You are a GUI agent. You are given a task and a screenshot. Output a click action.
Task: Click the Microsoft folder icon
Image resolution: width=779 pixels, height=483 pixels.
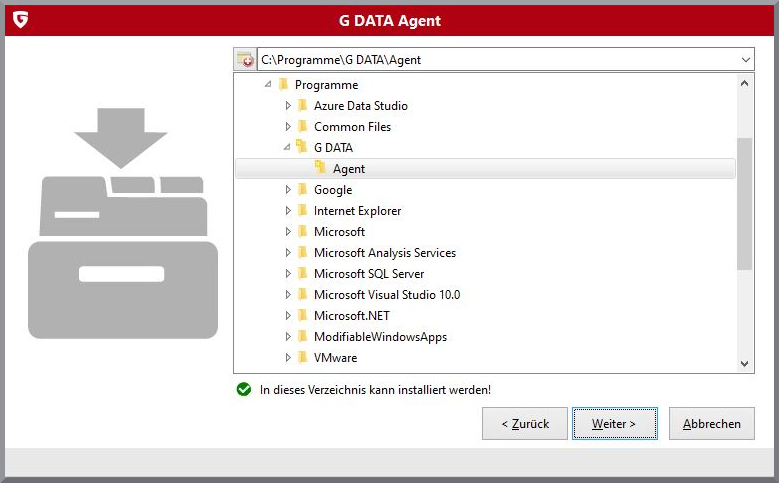tap(303, 232)
